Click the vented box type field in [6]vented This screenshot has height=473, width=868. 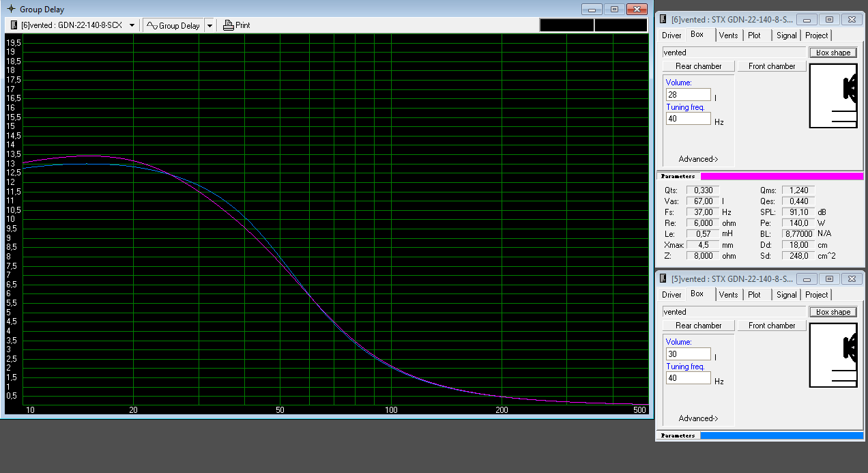click(x=734, y=53)
